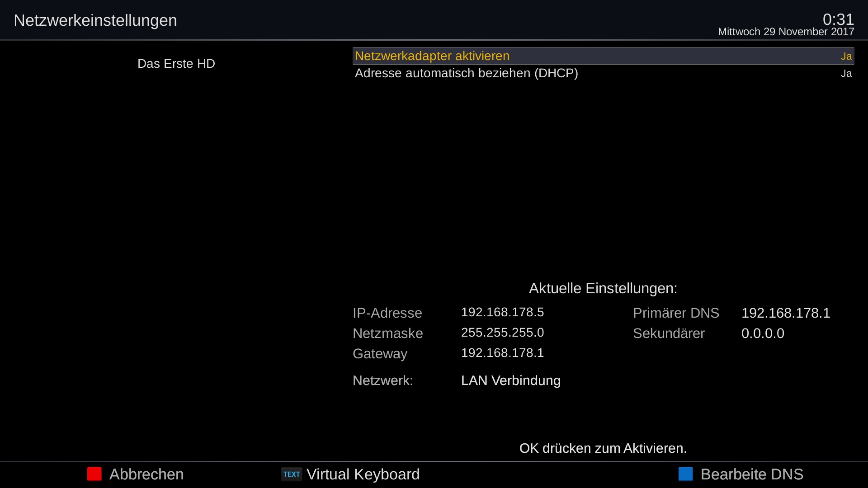Click the Sekundärer DNS value 0.0.0.0

[x=763, y=333]
